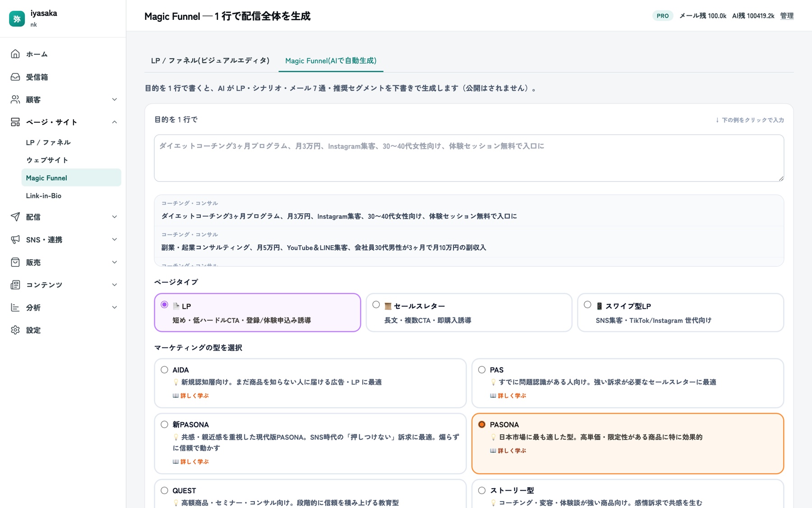Click 詳しく学ぶ link under AIDA
Viewport: 812px width, 508px height.
pyautogui.click(x=194, y=396)
